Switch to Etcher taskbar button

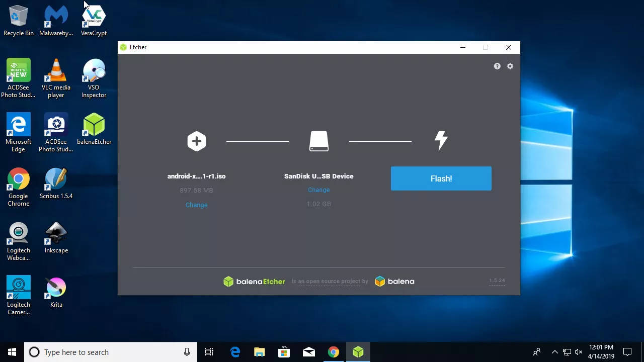coord(358,352)
